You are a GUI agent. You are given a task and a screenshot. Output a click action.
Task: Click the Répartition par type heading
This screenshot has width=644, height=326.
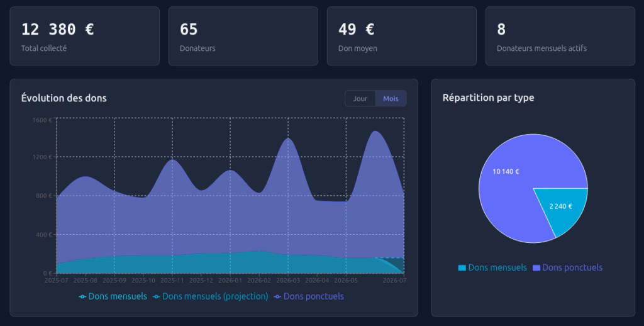[x=488, y=98]
